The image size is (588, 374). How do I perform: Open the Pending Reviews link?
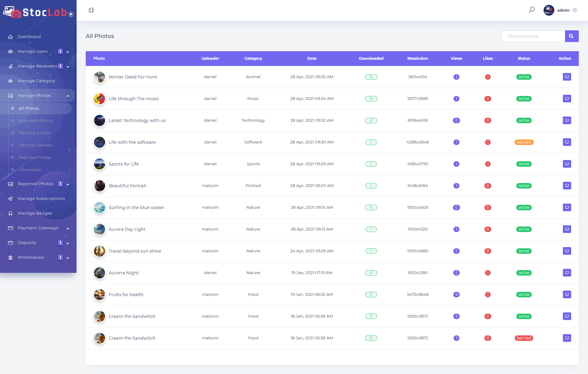[x=36, y=145]
